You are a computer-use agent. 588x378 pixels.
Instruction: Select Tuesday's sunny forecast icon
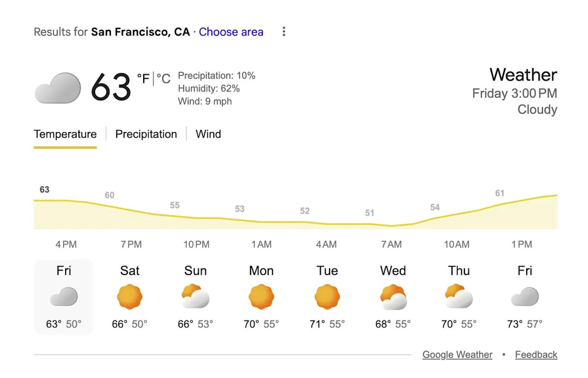(327, 297)
